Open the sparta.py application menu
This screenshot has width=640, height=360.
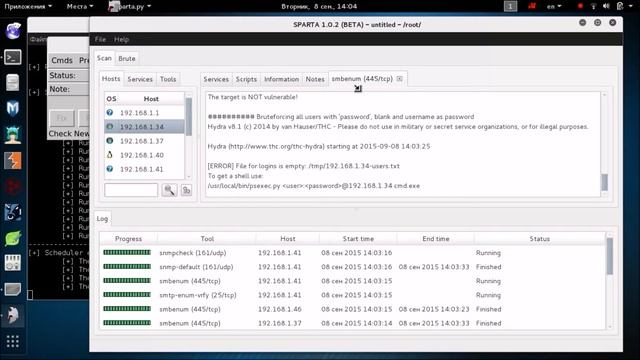coord(130,6)
